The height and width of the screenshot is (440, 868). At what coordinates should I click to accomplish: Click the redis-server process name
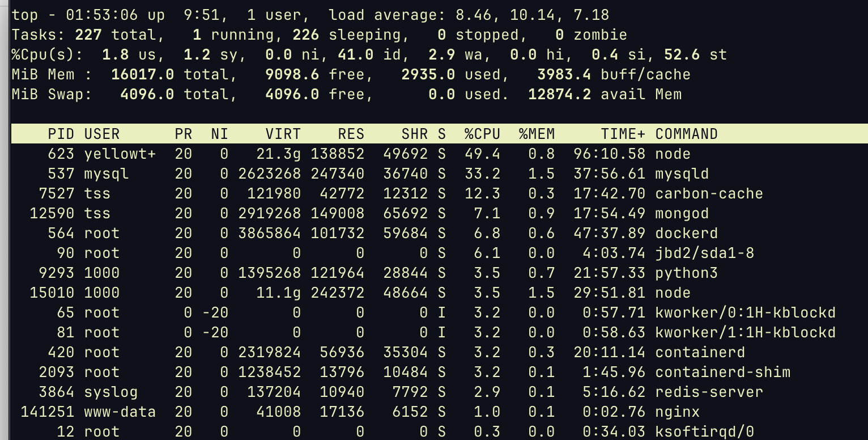(709, 392)
